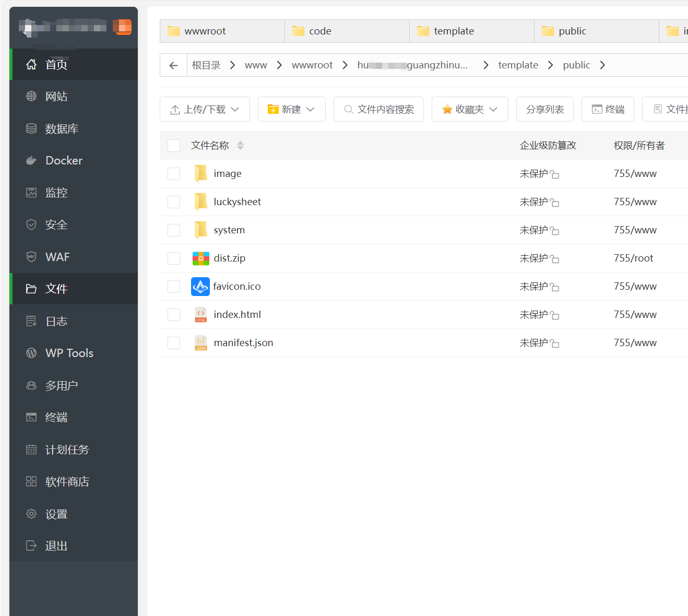688x616 pixels.
Task: Click the 分享列表 button
Action: [544, 109]
